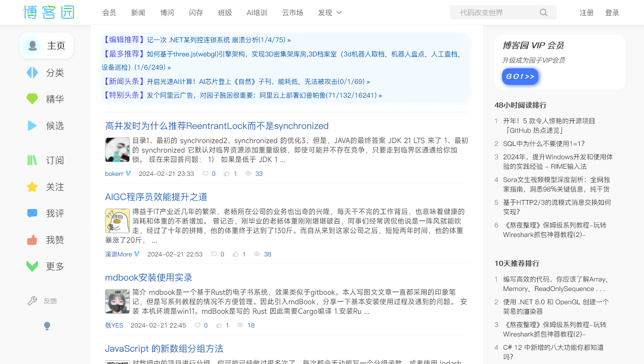Open 我评 via its blue chat icon
Screen dimensions: 644x364
coord(32,213)
